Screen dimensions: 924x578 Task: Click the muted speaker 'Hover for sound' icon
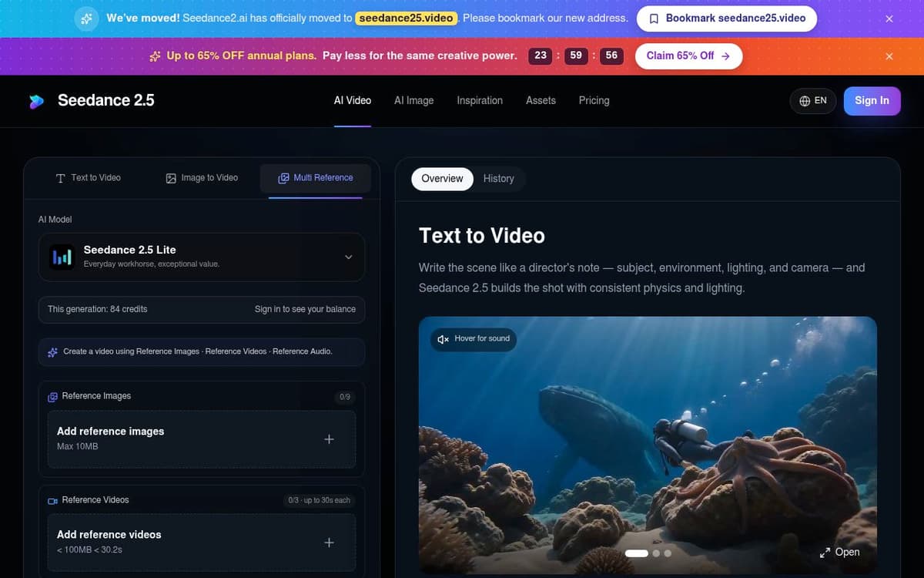(x=443, y=339)
